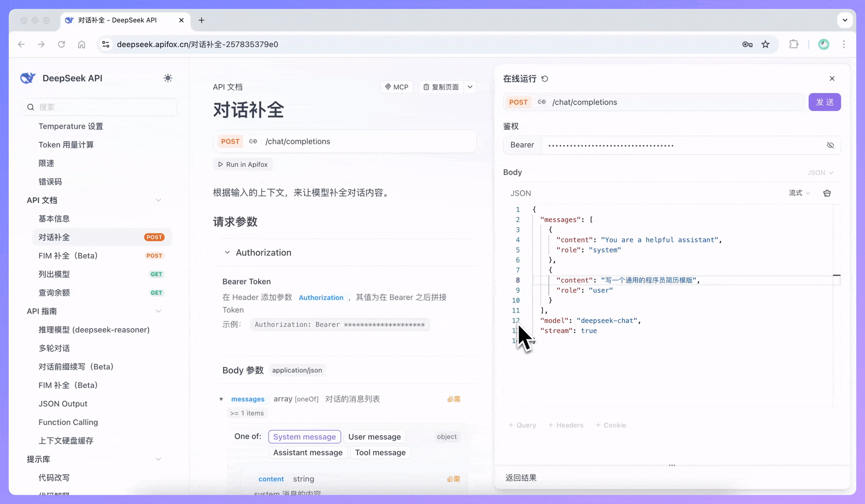
Task: Click the reset icon beside 在线运行
Action: (545, 79)
